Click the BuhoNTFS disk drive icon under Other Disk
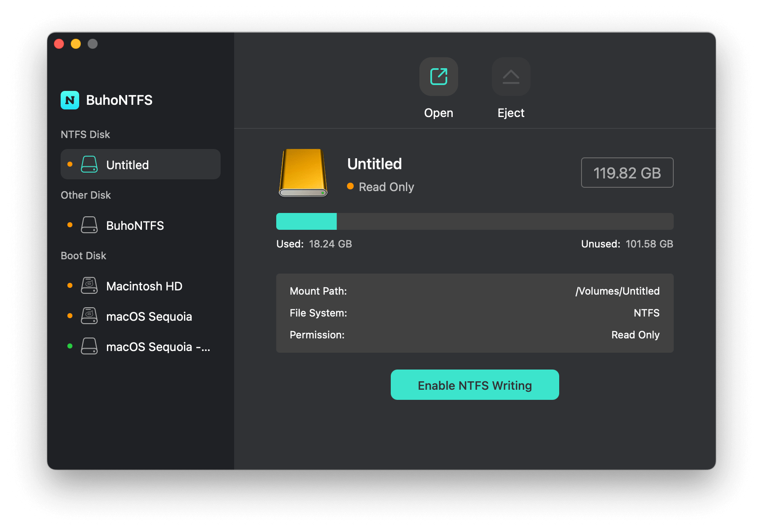 pyautogui.click(x=89, y=225)
